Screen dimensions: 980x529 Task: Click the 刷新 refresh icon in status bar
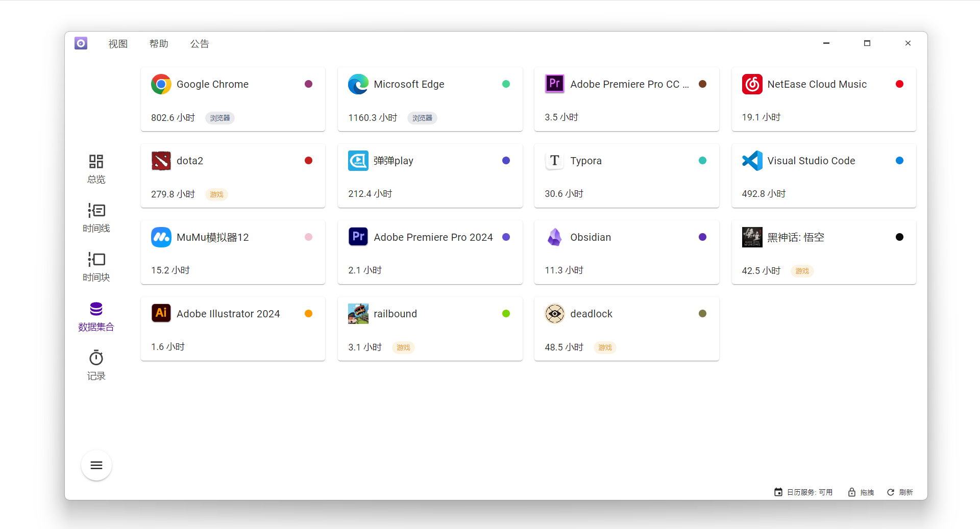pyautogui.click(x=890, y=492)
